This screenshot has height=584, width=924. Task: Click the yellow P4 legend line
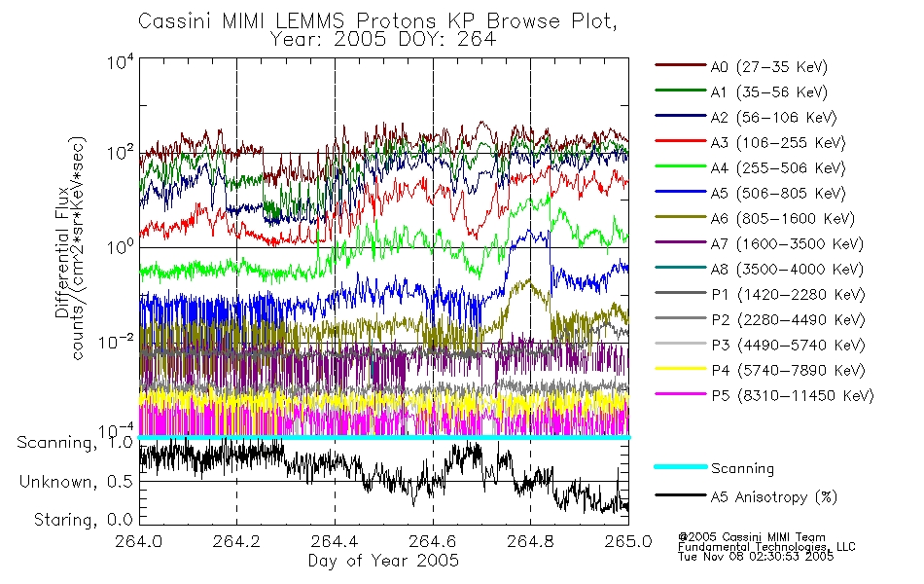pos(681,369)
